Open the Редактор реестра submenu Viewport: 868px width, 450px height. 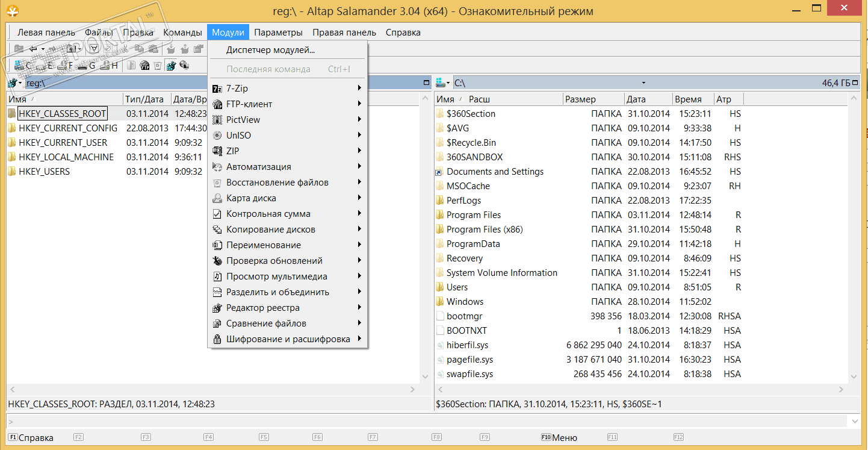click(288, 307)
